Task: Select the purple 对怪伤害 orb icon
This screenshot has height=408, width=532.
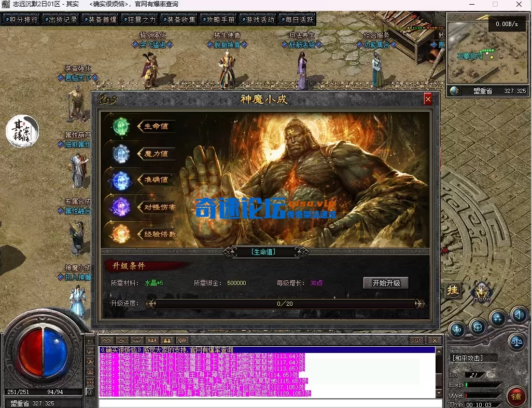Action: point(121,207)
